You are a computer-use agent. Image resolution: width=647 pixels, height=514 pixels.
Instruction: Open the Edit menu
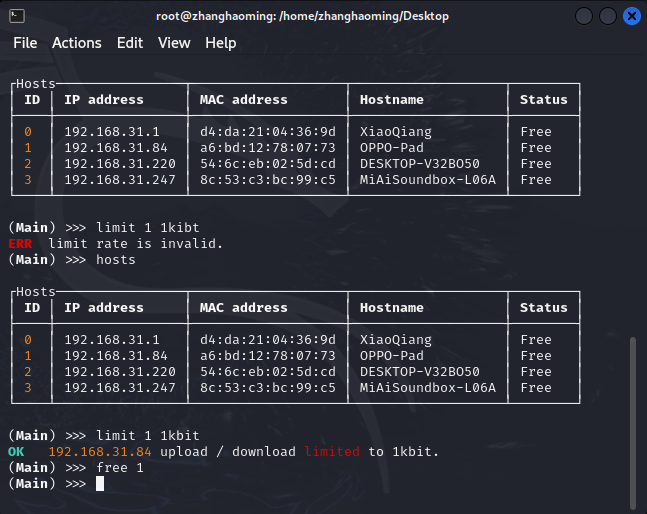(130, 43)
